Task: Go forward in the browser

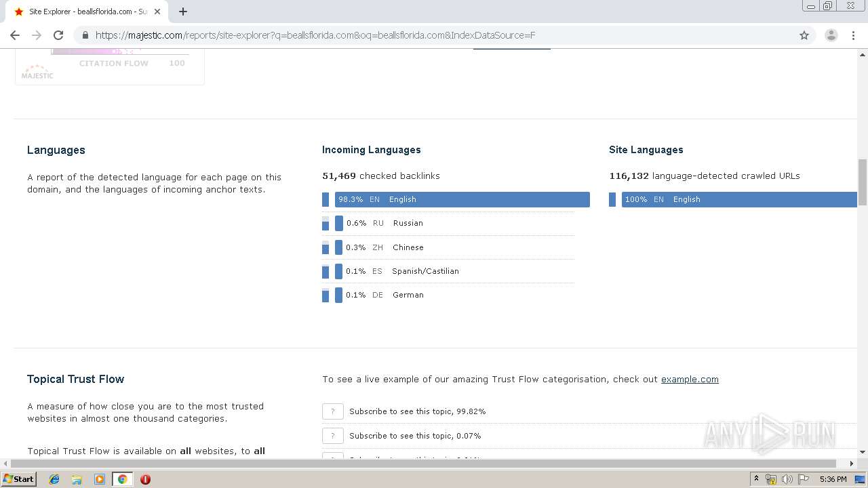Action: 37,35
